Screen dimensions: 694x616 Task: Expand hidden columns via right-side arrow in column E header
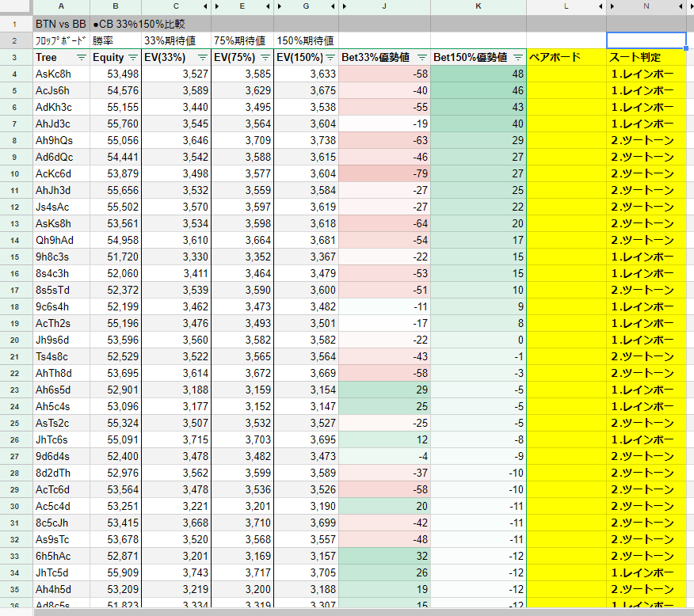coord(269,6)
